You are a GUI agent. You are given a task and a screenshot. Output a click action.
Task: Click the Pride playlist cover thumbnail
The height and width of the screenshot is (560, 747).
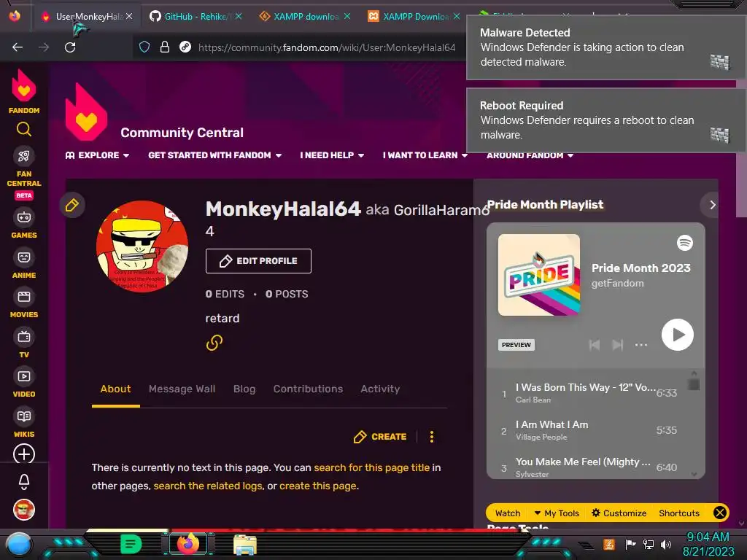pyautogui.click(x=539, y=275)
